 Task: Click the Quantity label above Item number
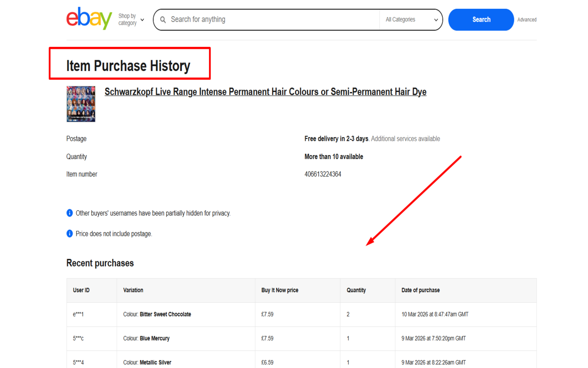tap(77, 156)
